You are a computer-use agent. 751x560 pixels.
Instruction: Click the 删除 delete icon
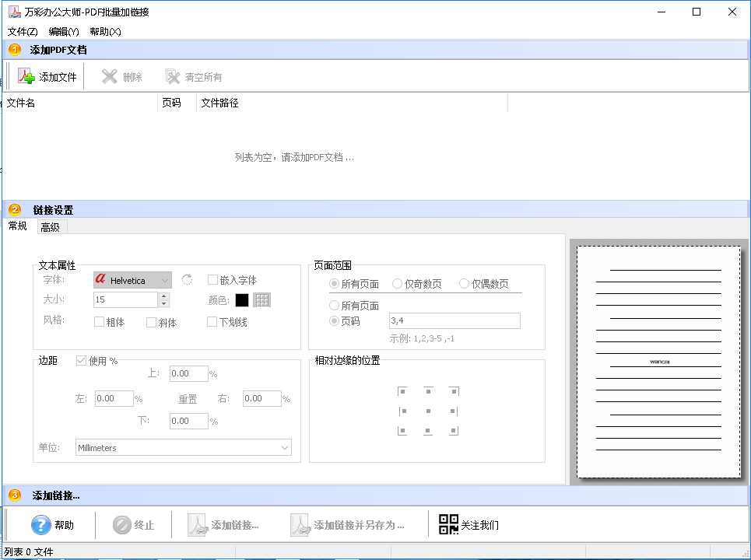click(x=109, y=75)
